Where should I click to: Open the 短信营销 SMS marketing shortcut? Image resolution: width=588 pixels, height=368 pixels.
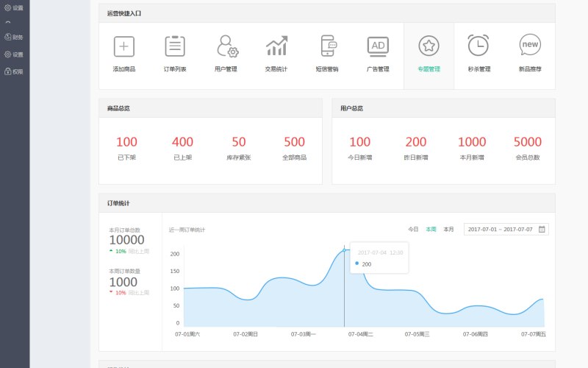click(x=327, y=54)
